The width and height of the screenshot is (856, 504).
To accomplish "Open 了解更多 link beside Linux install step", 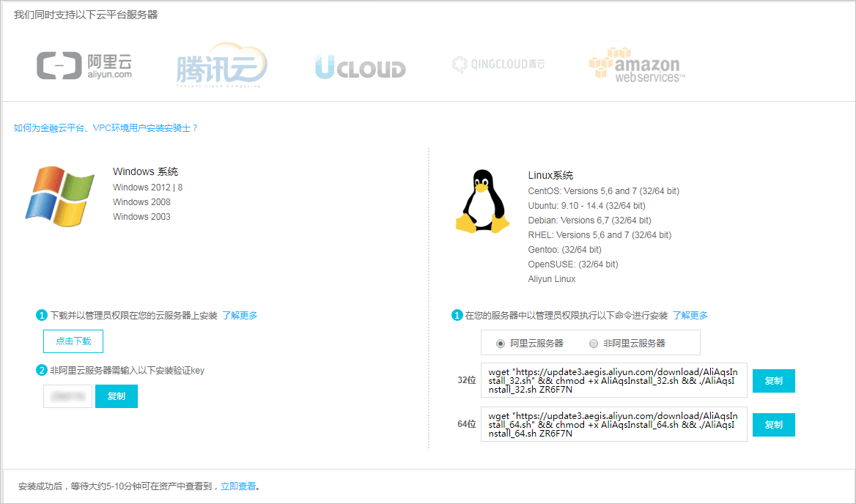I will click(690, 316).
